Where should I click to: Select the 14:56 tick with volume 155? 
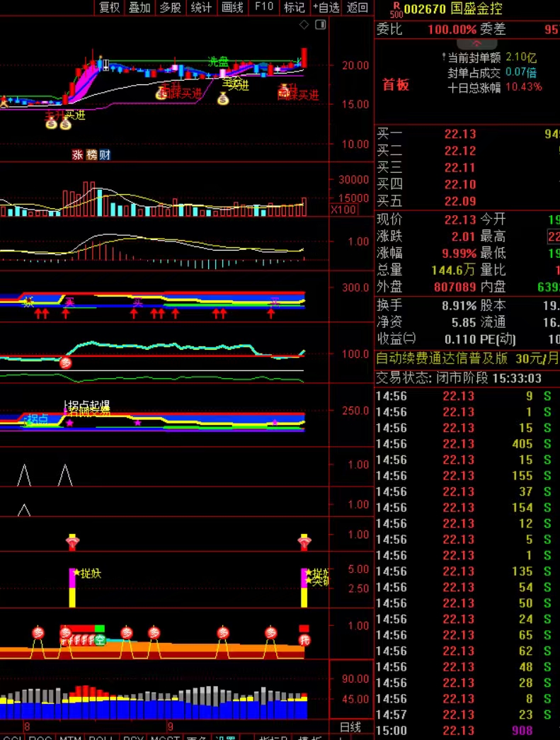click(x=467, y=476)
